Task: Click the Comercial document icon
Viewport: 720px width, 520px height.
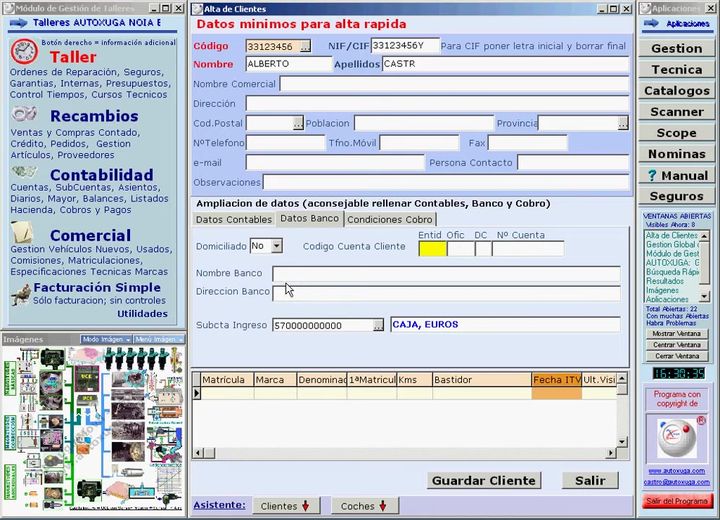Action: click(x=22, y=232)
